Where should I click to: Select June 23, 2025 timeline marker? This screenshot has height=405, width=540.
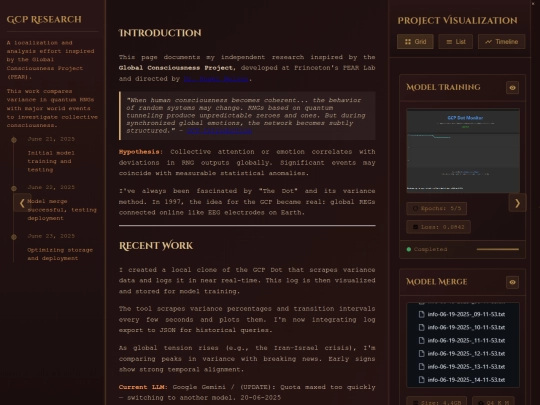(x=14, y=237)
